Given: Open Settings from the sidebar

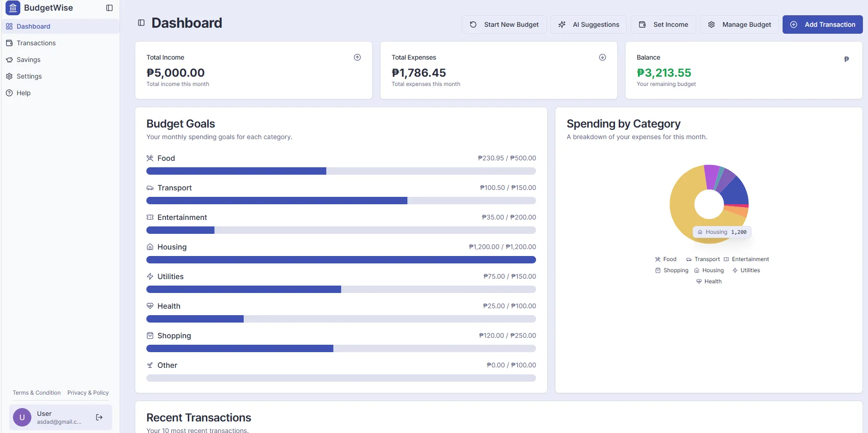Looking at the screenshot, I should pos(29,76).
